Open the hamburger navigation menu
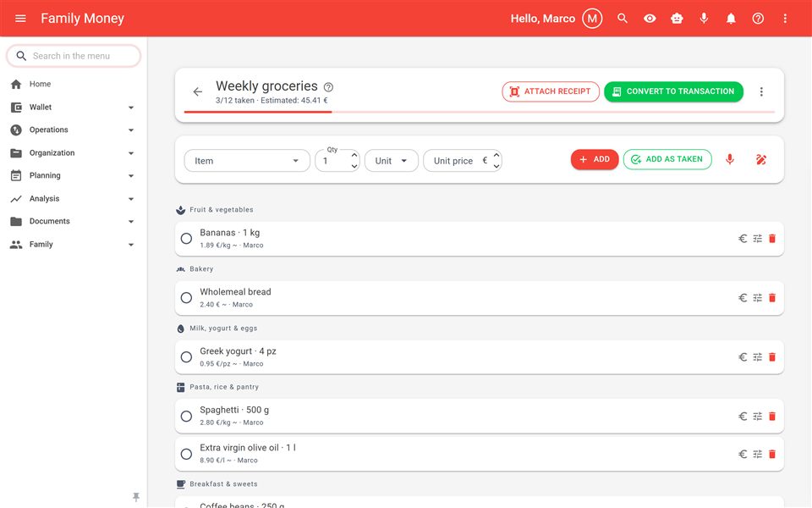The width and height of the screenshot is (812, 508). coord(20,19)
